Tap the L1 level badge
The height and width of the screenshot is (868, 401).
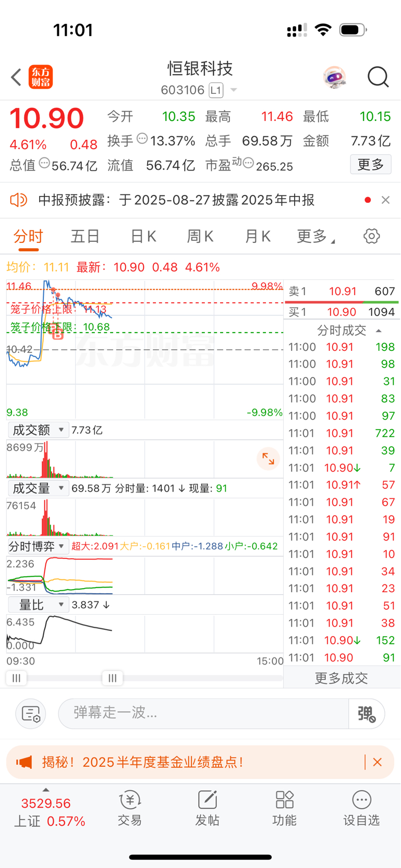tap(216, 90)
